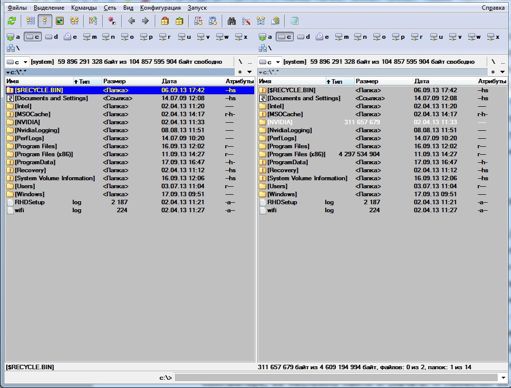This screenshot has width=511, height=388.
Task: Sort right panel by Тип column
Action: pyautogui.click(x=339, y=81)
